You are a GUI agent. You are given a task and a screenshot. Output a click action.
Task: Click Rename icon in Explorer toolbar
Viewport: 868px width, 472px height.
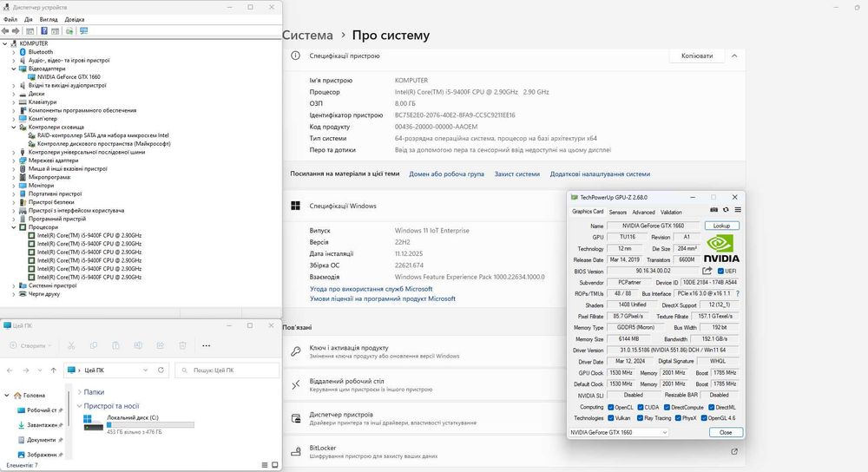138,345
